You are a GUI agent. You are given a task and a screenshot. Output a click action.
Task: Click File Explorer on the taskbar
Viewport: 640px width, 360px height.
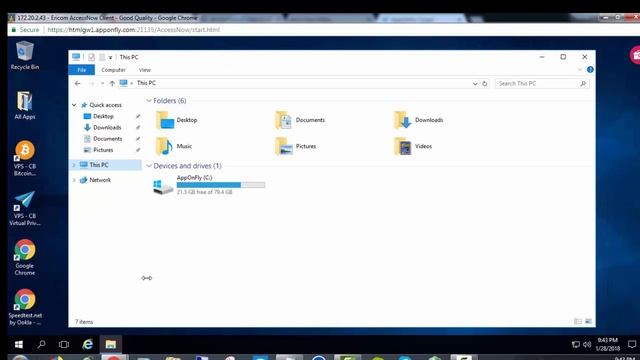click(111, 344)
